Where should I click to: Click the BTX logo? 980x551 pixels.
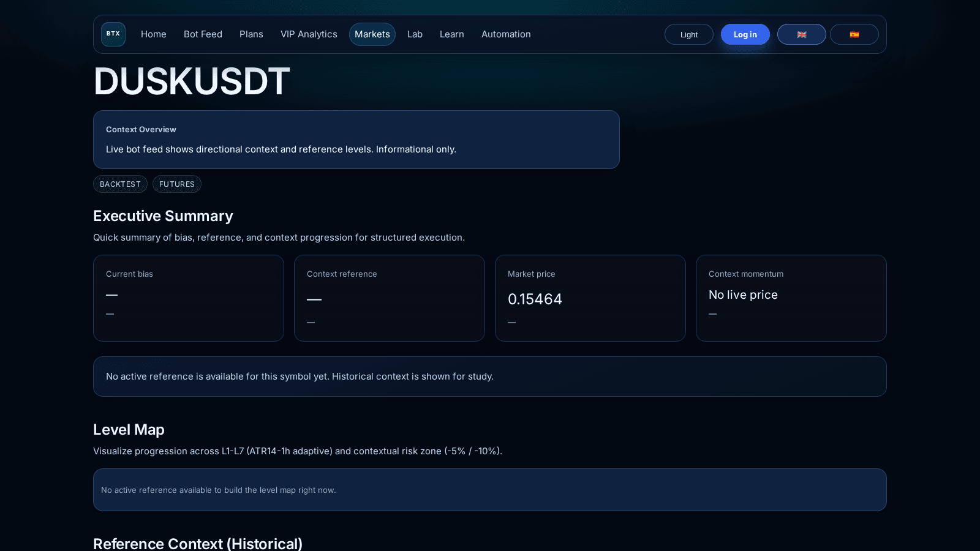click(x=113, y=34)
